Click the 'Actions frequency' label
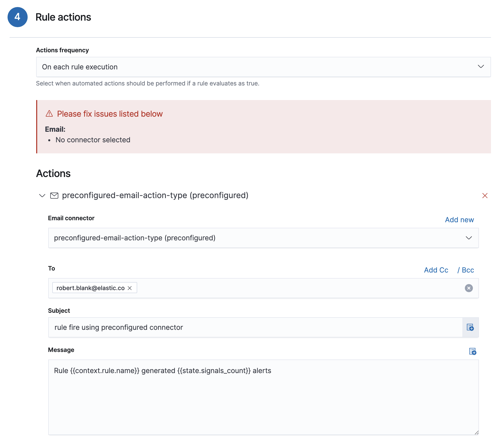Viewport: 495px width, 448px height. 62,50
